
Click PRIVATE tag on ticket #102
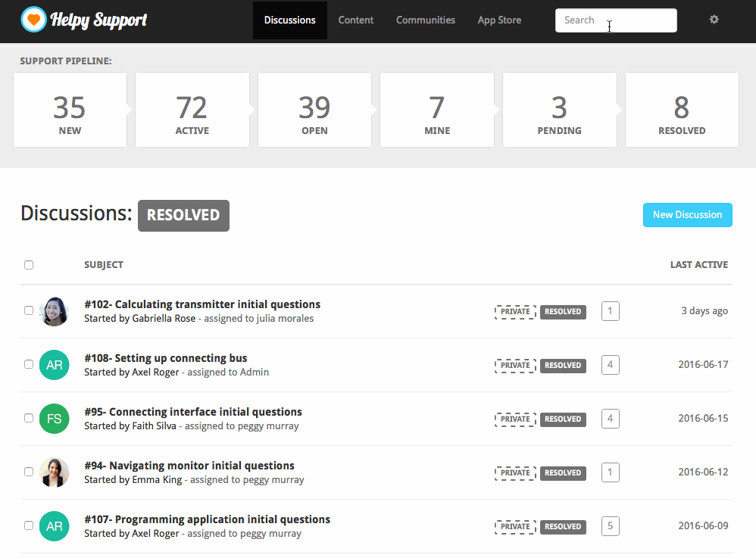coord(515,312)
